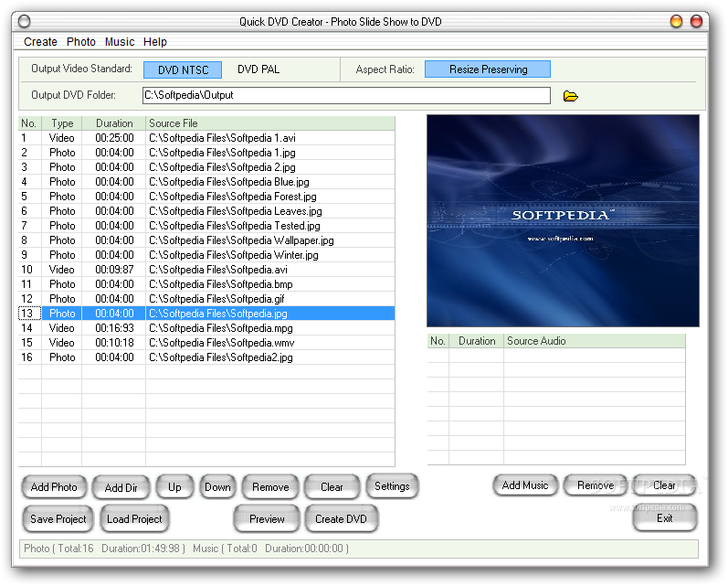Click the Load Project button

coord(134,518)
